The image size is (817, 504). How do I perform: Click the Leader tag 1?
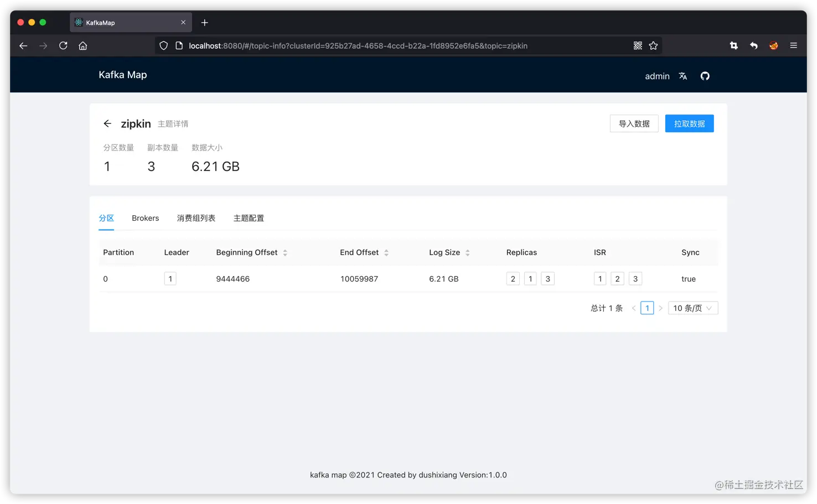(170, 279)
